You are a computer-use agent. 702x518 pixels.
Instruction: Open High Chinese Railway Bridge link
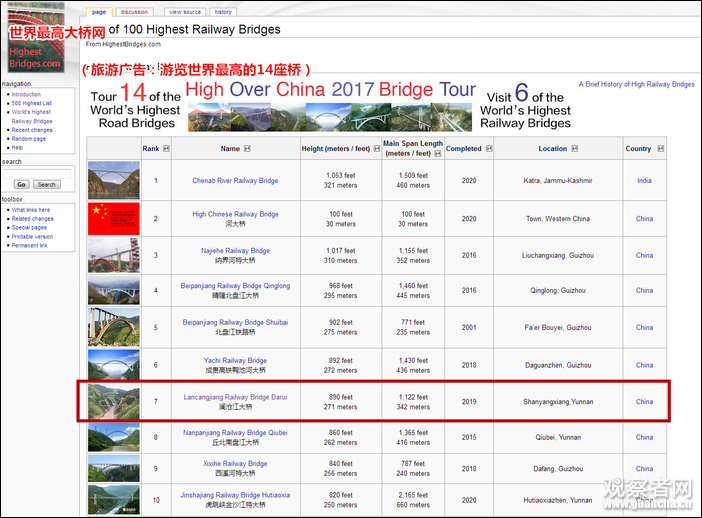coord(235,214)
